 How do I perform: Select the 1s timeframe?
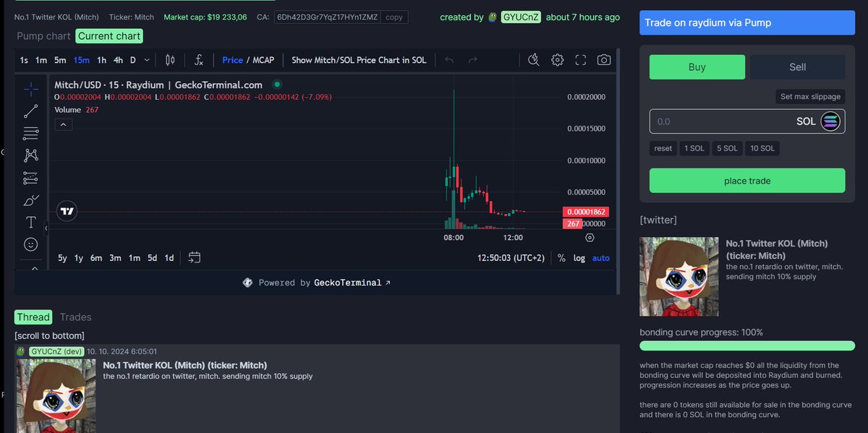(x=24, y=60)
